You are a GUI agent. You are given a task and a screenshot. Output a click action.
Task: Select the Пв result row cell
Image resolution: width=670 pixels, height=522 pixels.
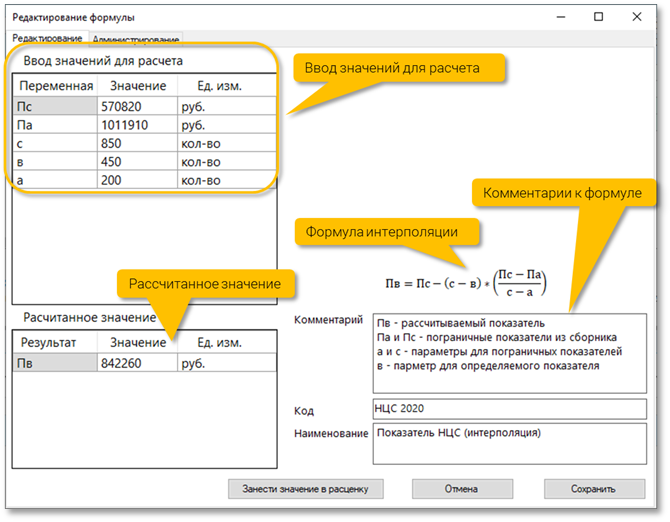[55, 363]
